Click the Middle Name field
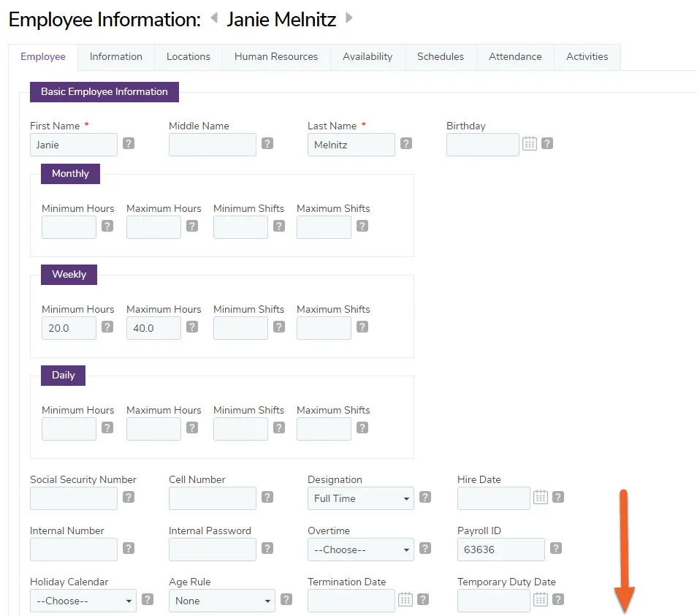The height and width of the screenshot is (616, 697). point(213,145)
